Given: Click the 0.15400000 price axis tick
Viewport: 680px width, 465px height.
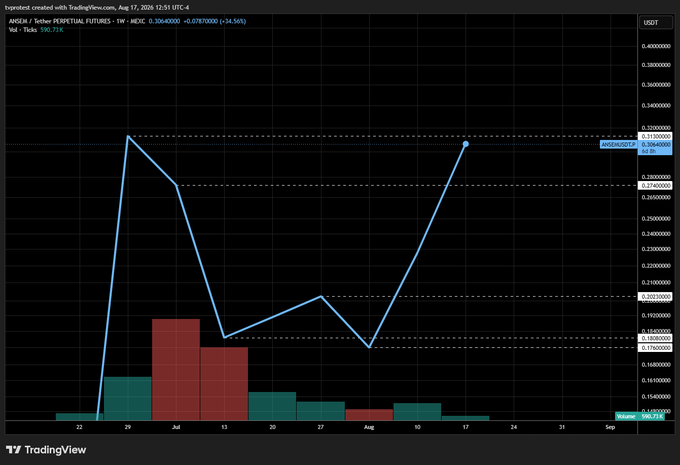Looking at the screenshot, I should pyautogui.click(x=656, y=396).
